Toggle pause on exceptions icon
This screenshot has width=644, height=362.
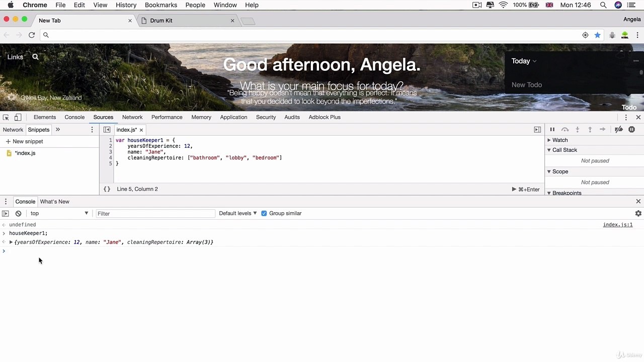pos(632,130)
